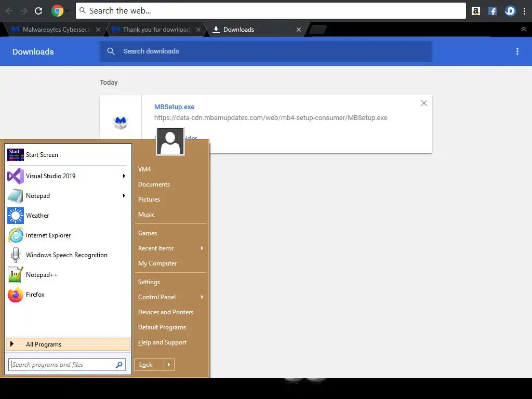Viewport: 532px width, 399px height.
Task: Click the magnifier icon in Search downloads
Action: pyautogui.click(x=111, y=51)
